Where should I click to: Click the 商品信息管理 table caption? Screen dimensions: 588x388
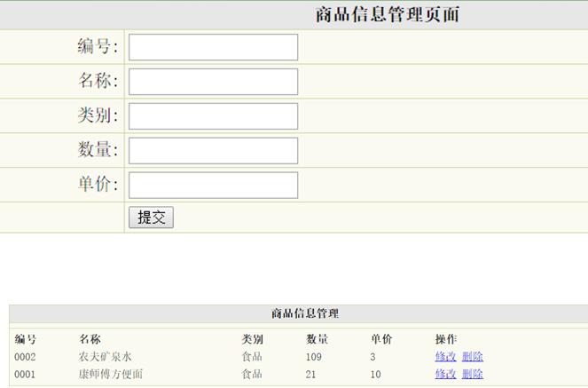click(x=305, y=313)
